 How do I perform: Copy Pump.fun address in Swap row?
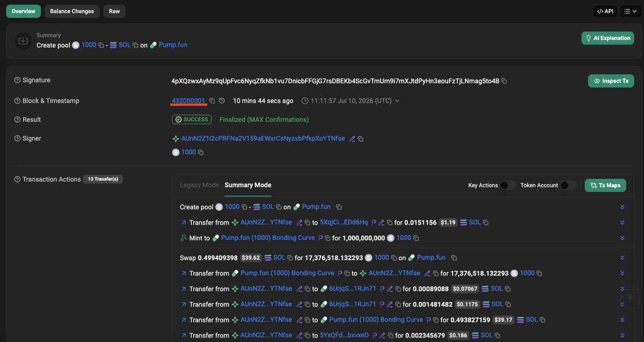click(x=453, y=258)
